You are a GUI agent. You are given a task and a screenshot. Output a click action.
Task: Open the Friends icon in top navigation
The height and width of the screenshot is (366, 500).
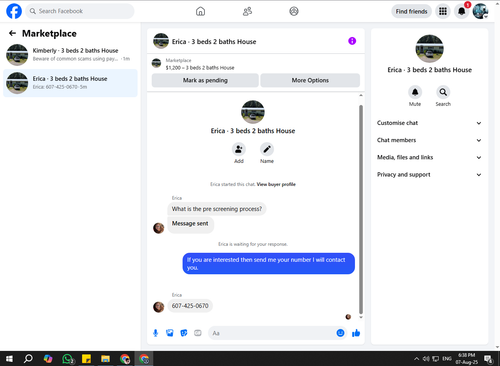pos(247,11)
